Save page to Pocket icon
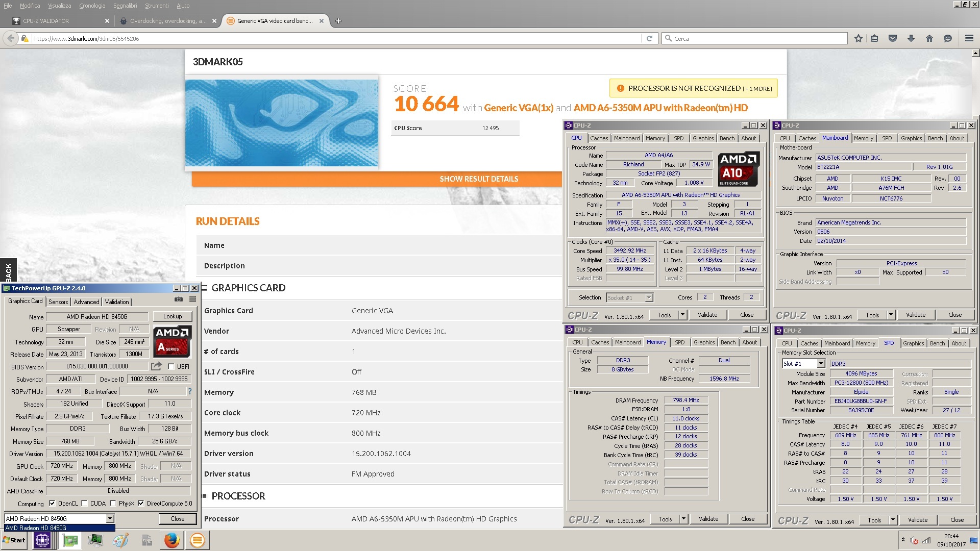The width and height of the screenshot is (980, 551). (x=893, y=38)
